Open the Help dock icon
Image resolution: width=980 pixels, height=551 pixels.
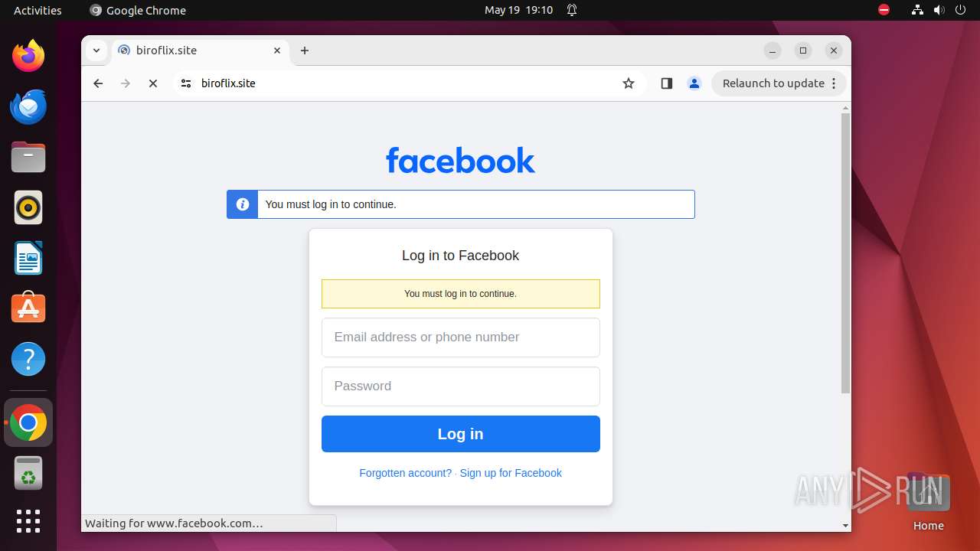[28, 359]
